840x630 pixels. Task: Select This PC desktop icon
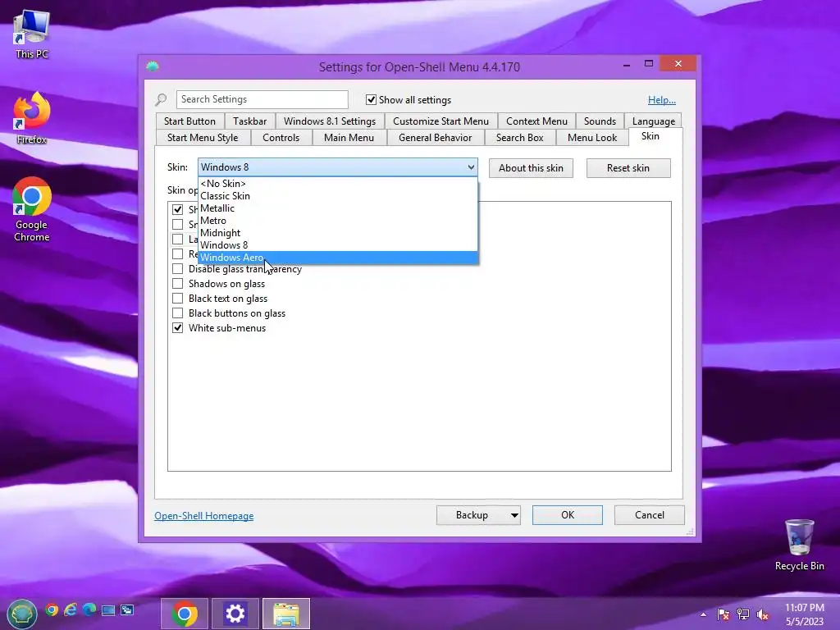[x=32, y=34]
